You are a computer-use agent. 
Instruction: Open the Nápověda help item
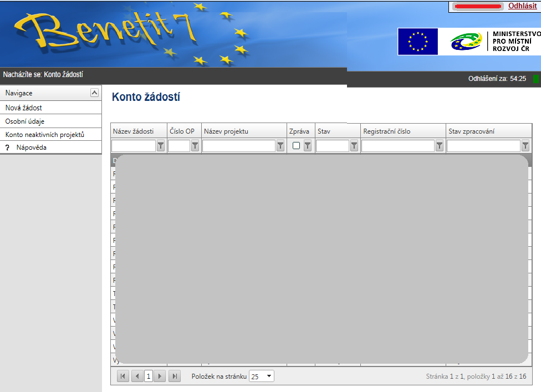pyautogui.click(x=51, y=147)
